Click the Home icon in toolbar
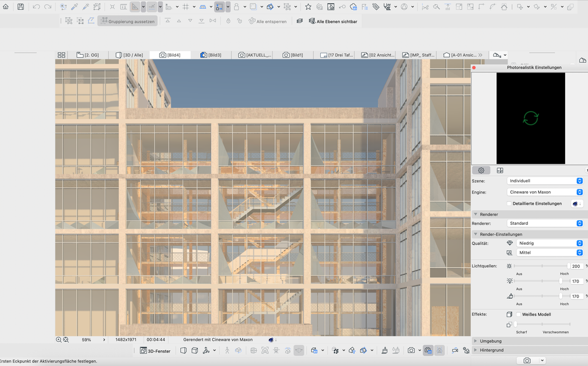The height and width of the screenshot is (366, 588). coord(6,6)
